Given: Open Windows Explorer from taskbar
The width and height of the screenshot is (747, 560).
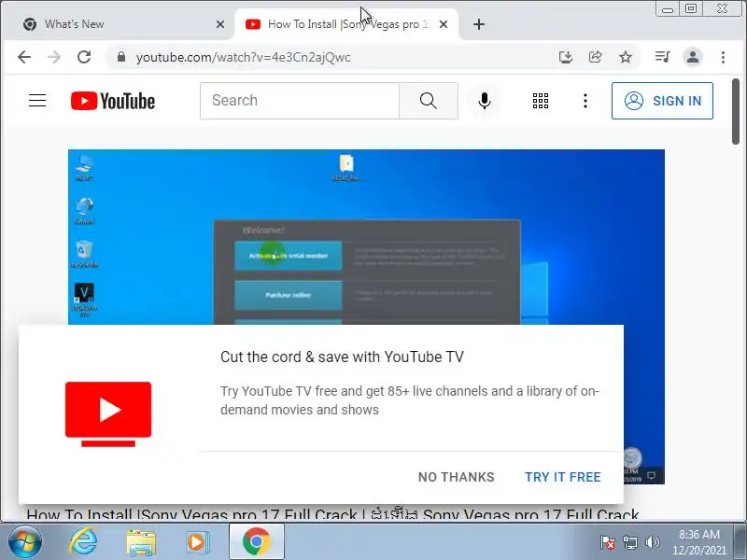Looking at the screenshot, I should pyautogui.click(x=141, y=542).
